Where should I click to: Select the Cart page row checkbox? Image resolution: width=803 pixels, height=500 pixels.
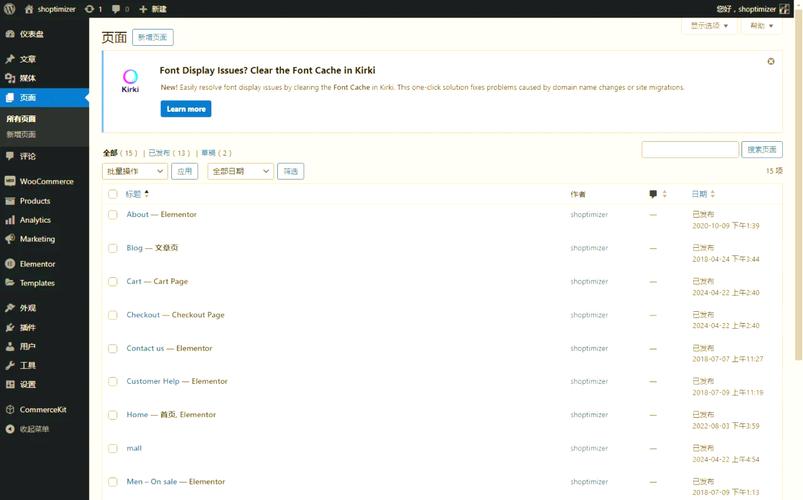tap(113, 282)
